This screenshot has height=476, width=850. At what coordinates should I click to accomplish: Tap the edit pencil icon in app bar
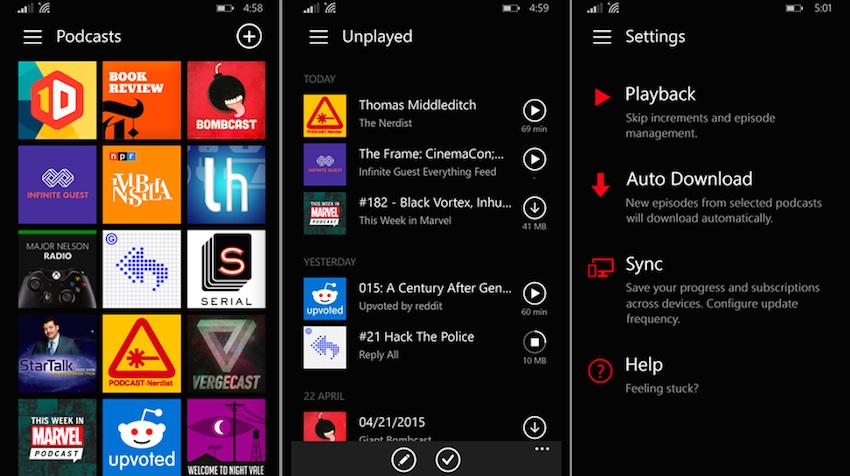point(404,460)
